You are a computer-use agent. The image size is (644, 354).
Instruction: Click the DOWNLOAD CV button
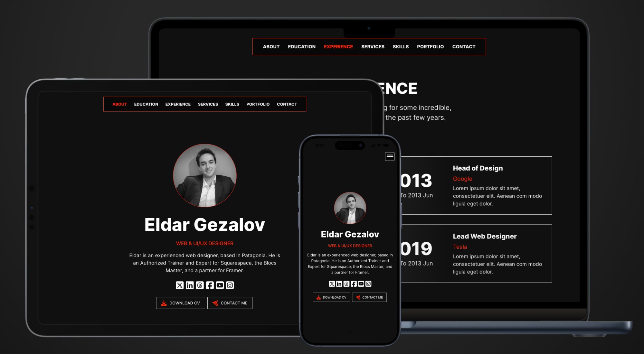pyautogui.click(x=180, y=303)
